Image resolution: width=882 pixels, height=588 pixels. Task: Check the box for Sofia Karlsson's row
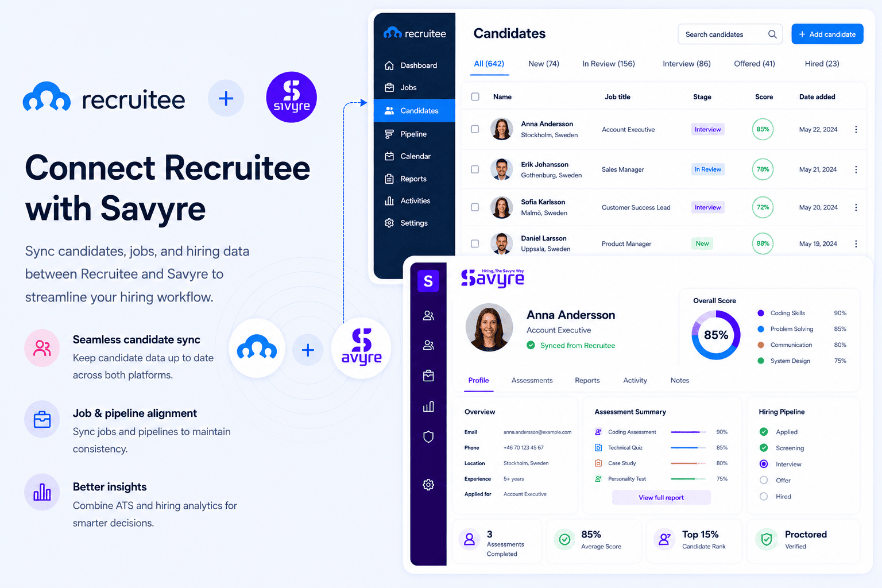tap(475, 207)
